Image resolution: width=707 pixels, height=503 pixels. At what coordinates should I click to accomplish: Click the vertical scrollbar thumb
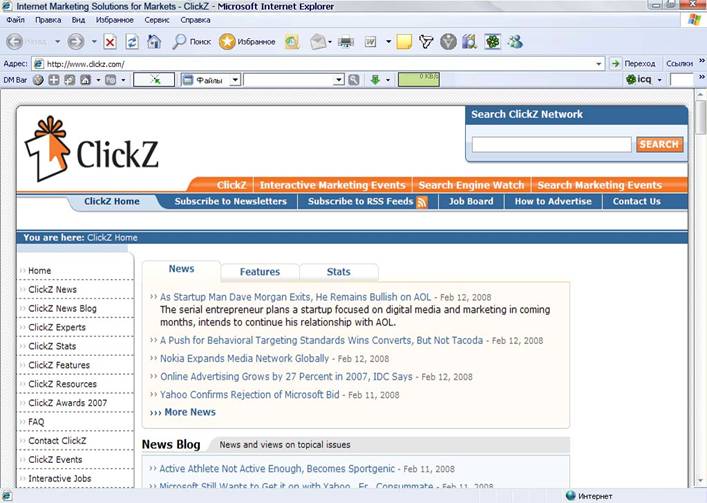(700, 117)
